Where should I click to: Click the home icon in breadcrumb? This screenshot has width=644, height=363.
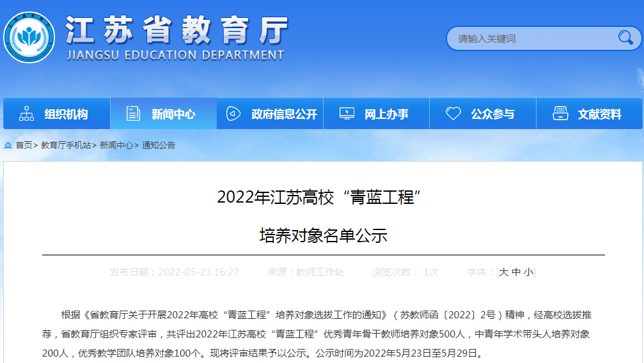point(8,146)
